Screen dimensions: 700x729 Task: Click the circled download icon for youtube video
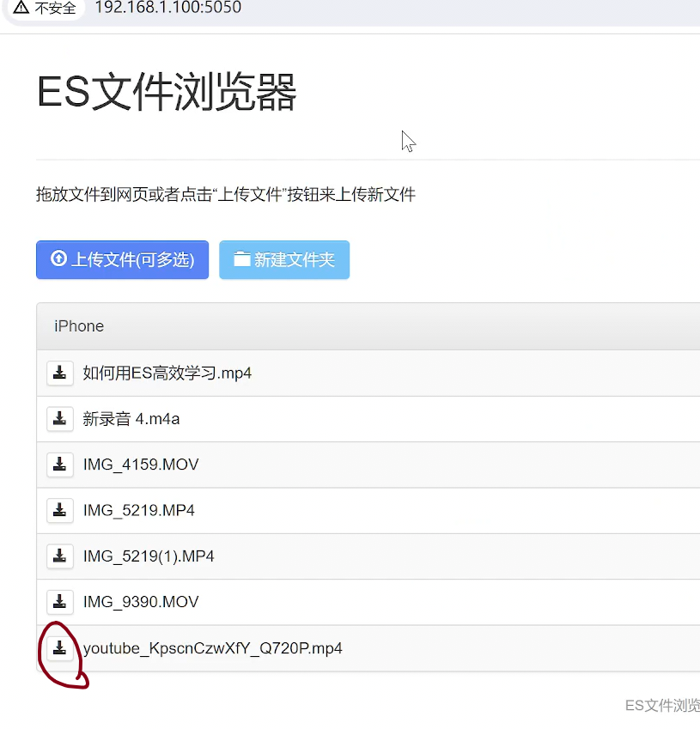[x=59, y=648]
